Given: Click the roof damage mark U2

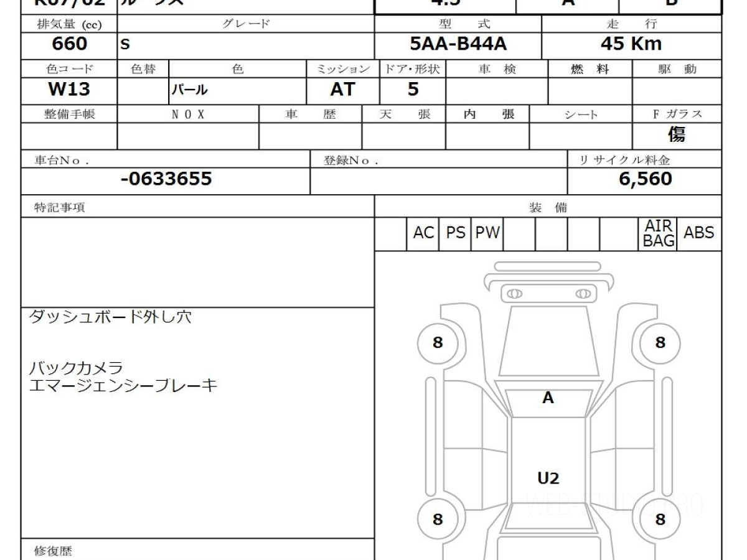Looking at the screenshot, I should (x=548, y=478).
